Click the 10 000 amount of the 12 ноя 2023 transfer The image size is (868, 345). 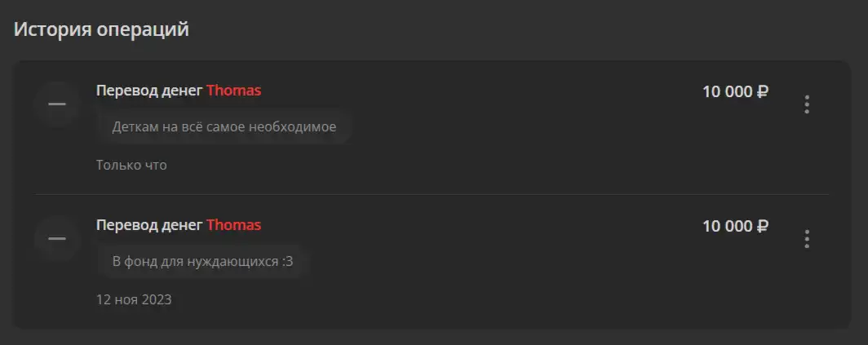728,226
